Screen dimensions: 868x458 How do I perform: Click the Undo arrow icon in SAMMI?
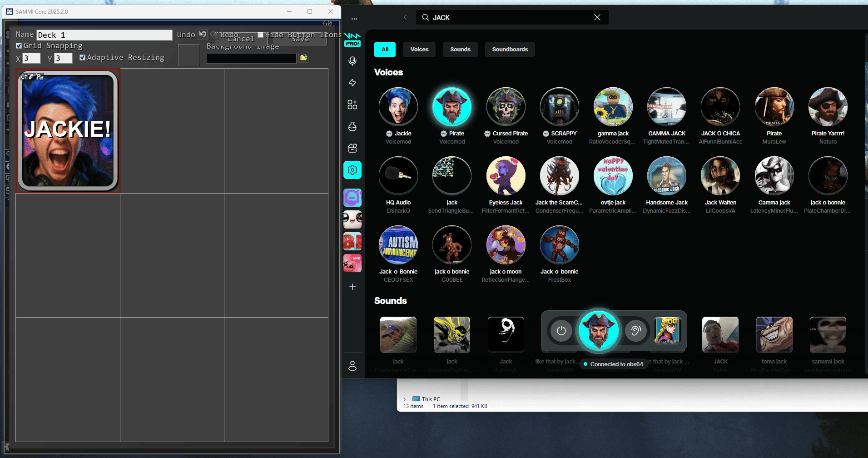click(203, 35)
